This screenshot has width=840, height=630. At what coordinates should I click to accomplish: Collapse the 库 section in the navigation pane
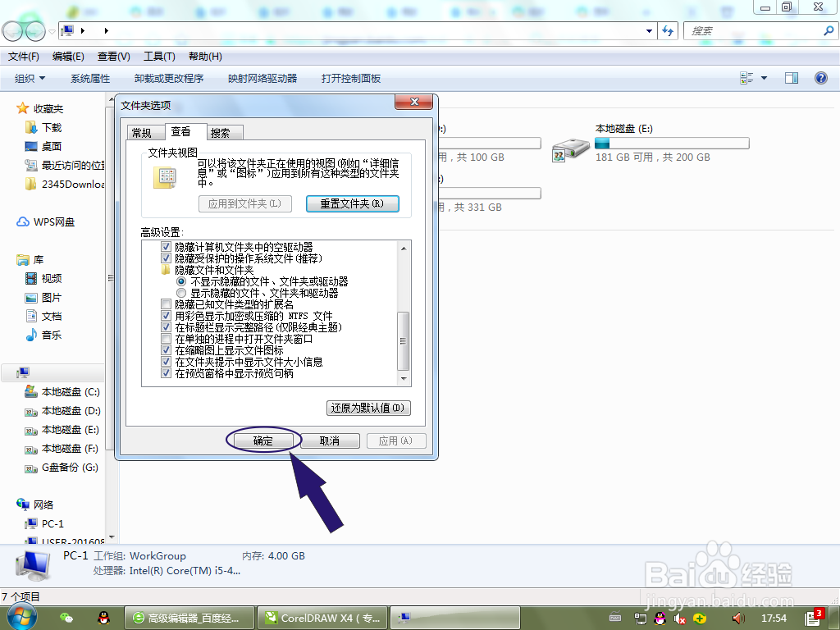(13, 259)
